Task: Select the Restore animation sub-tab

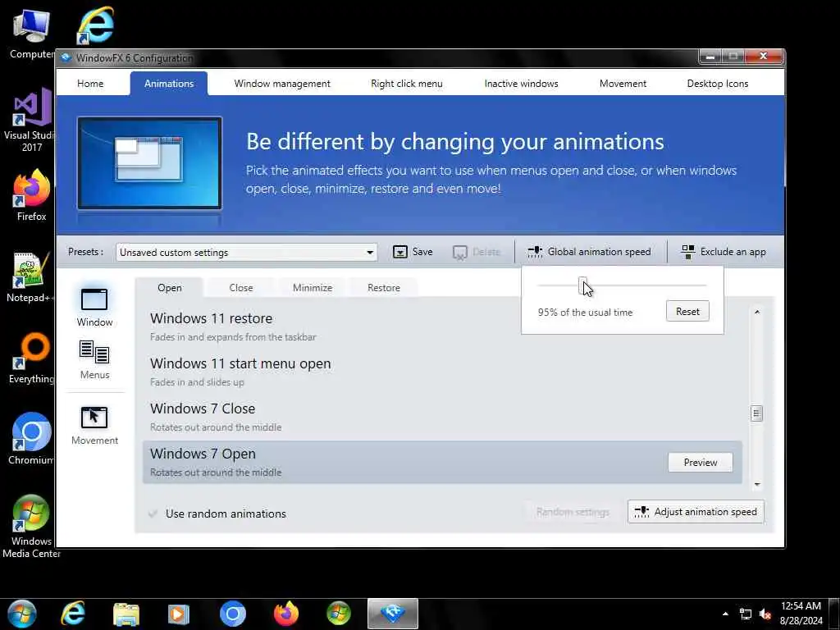Action: click(x=384, y=288)
